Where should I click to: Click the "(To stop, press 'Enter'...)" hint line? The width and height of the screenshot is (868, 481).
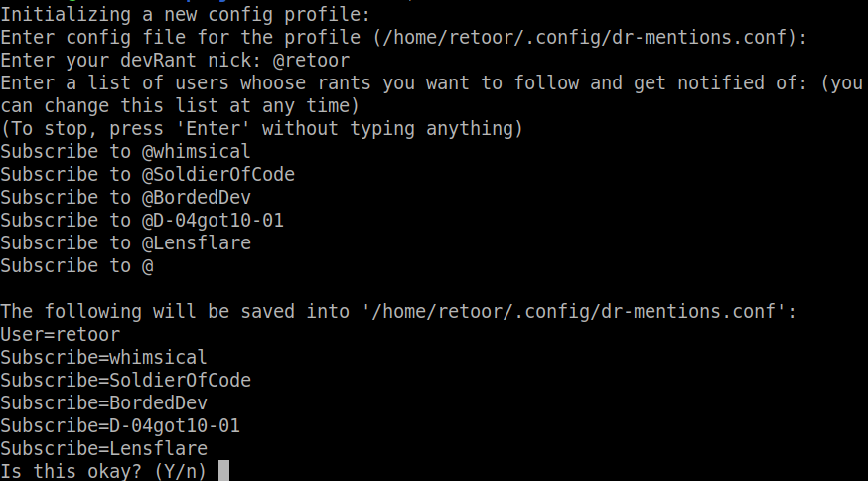click(x=261, y=128)
